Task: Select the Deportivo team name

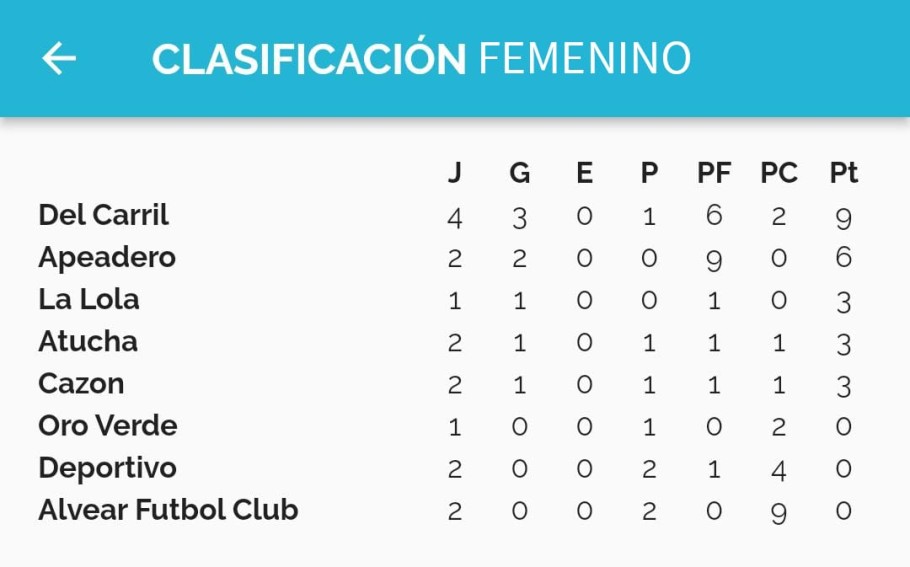Action: click(107, 468)
